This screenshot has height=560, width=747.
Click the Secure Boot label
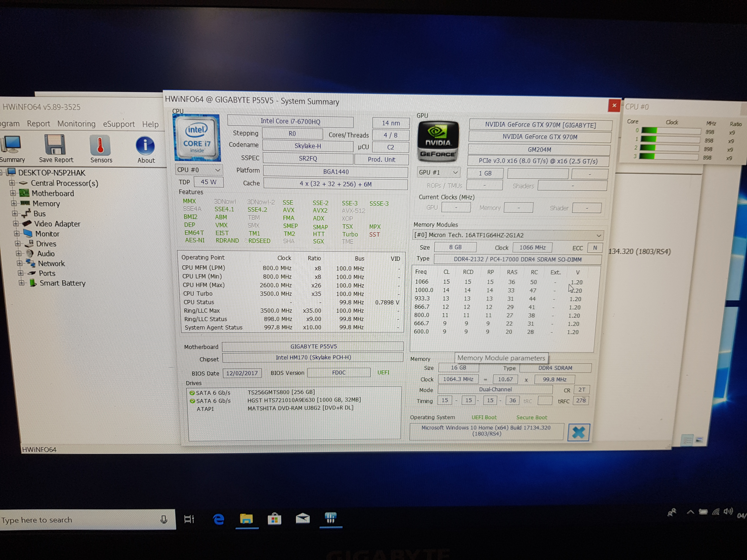click(x=532, y=418)
